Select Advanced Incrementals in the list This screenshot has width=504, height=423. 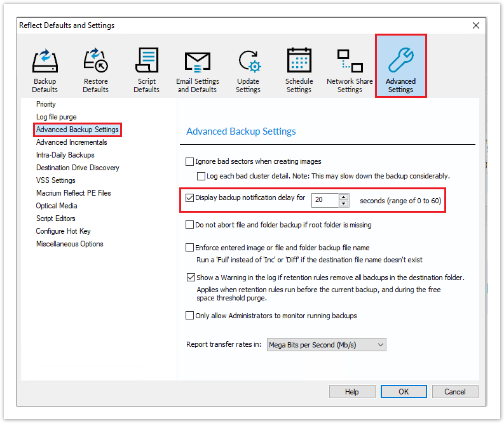click(72, 142)
